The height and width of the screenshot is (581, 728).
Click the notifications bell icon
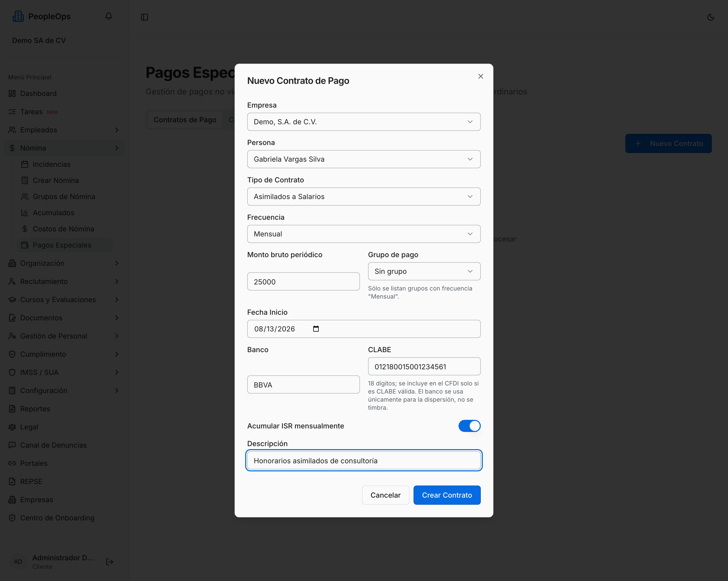click(108, 16)
